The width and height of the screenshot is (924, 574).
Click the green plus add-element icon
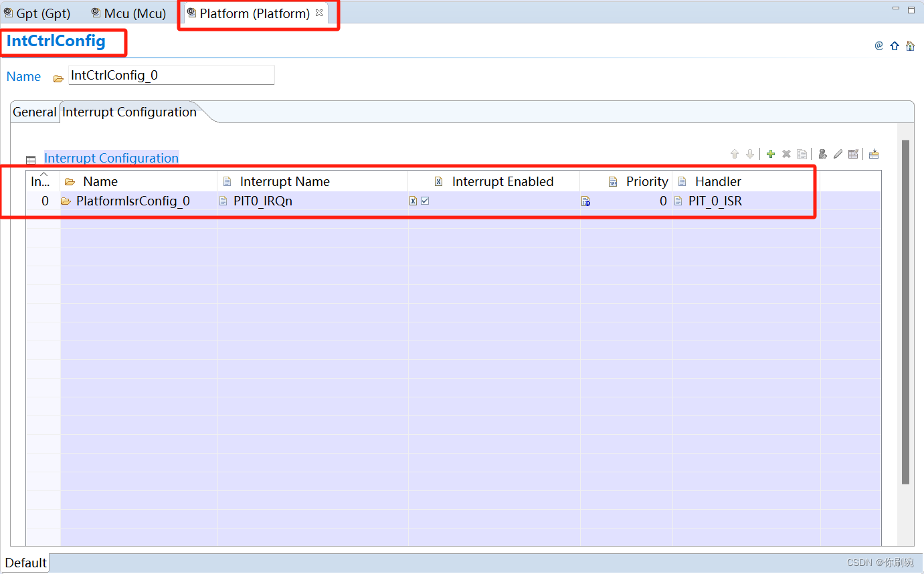point(771,154)
